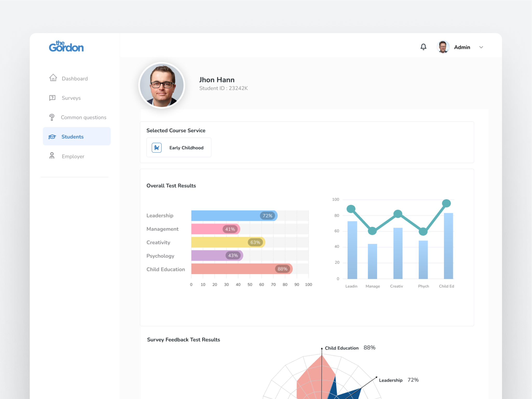Click Survey Feedback Test Results heading
Screen dimensions: 532x399
click(x=183, y=340)
